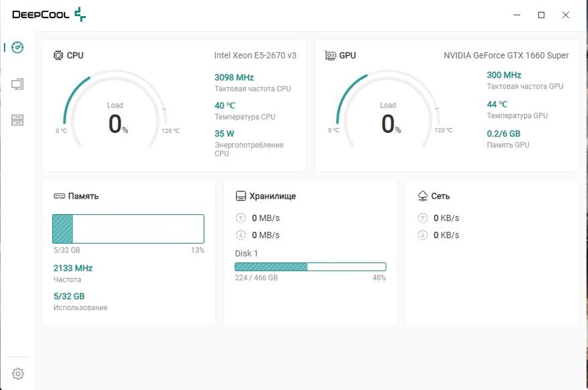The height and width of the screenshot is (390, 588).
Task: Click the GPU card icon
Action: (331, 56)
